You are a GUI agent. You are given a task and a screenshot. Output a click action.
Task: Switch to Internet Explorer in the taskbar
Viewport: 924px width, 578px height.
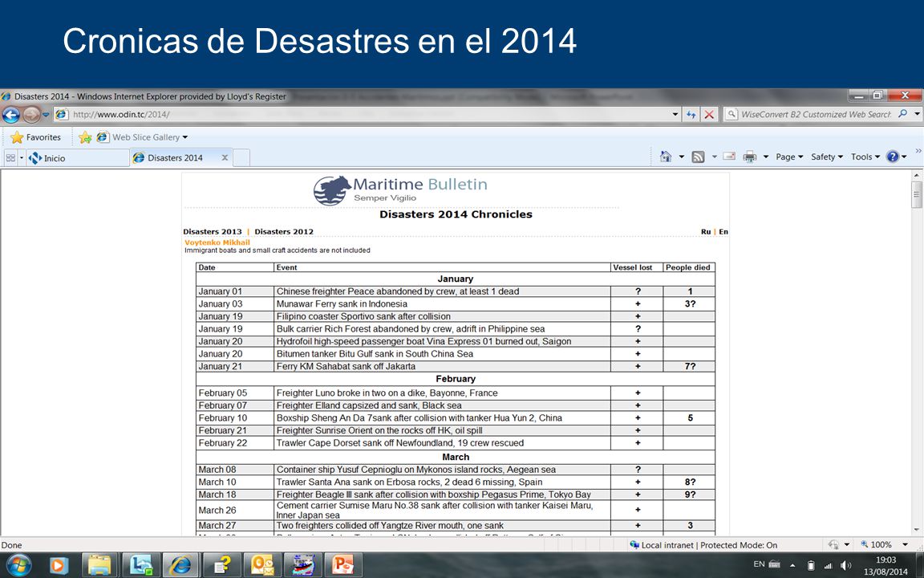[181, 566]
